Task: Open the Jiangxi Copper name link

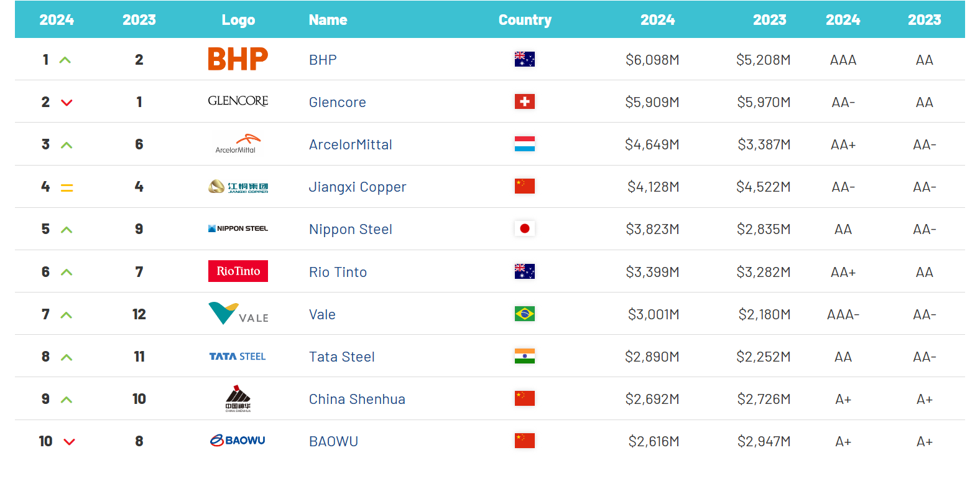Action: [x=357, y=187]
